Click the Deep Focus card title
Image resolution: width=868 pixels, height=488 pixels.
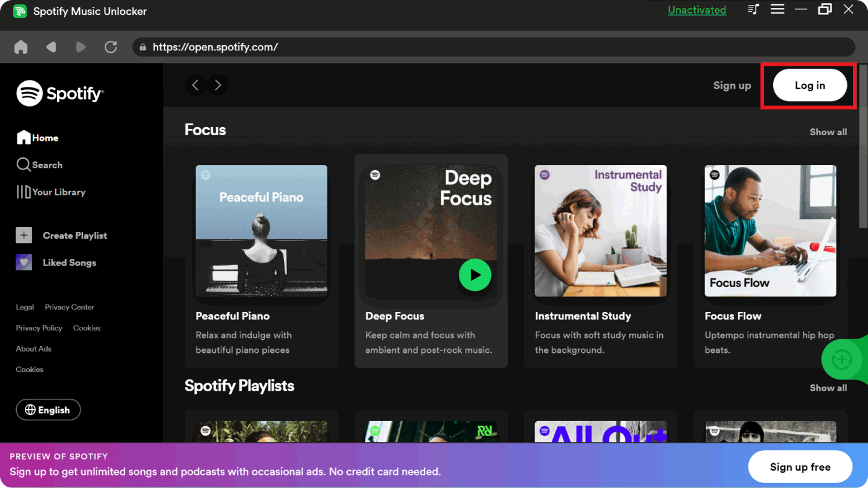click(x=395, y=316)
